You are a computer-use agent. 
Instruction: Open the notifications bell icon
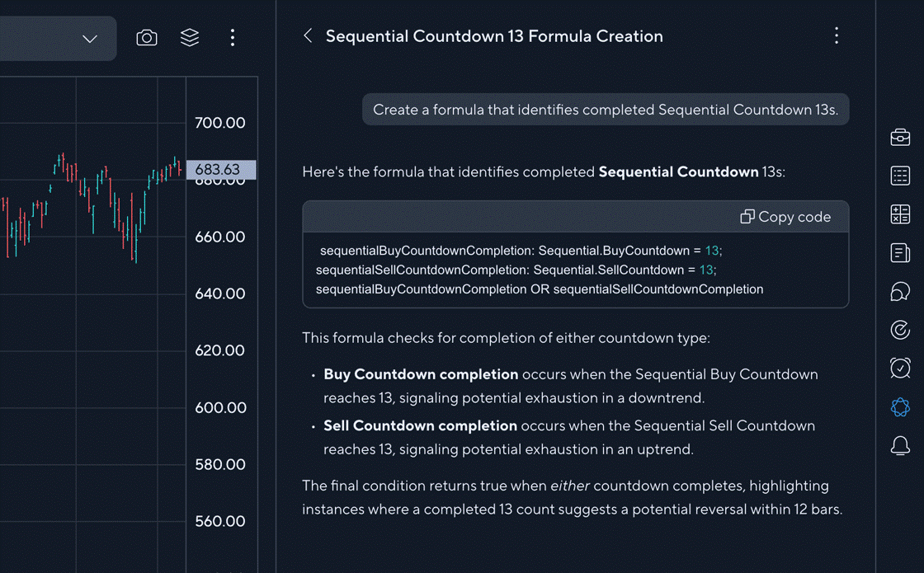900,446
